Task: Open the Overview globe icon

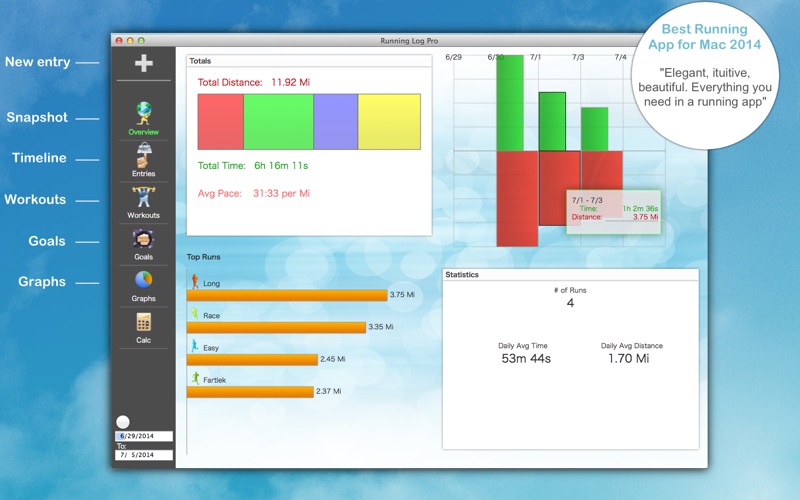Action: tap(143, 113)
